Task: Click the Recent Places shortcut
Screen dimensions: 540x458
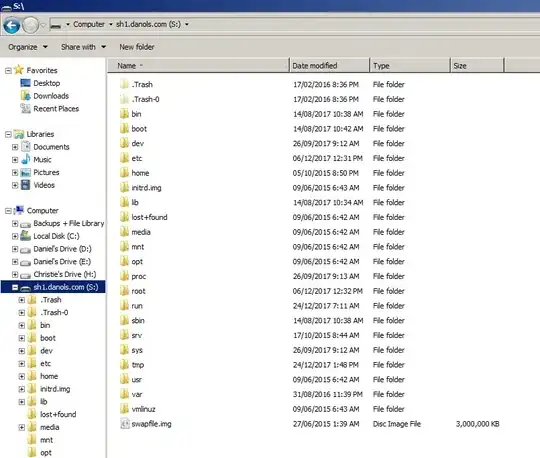Action: coord(56,108)
